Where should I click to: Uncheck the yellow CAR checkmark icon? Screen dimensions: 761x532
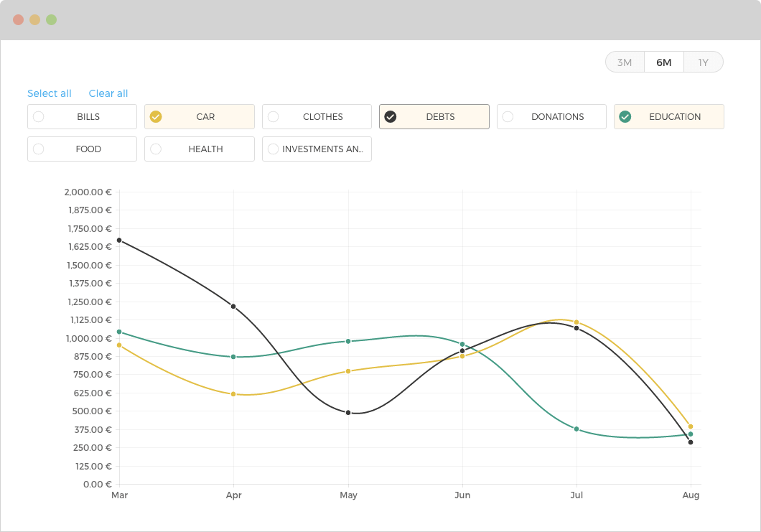156,116
